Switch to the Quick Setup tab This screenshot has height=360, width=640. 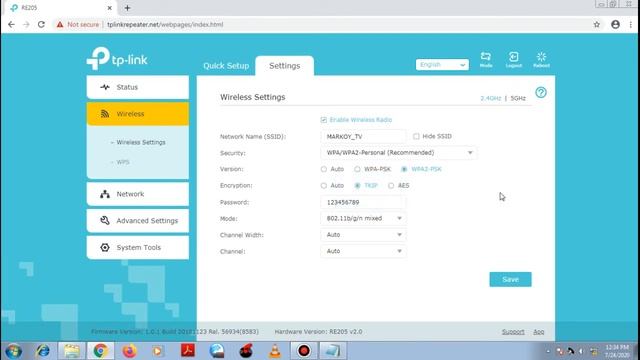(226, 66)
